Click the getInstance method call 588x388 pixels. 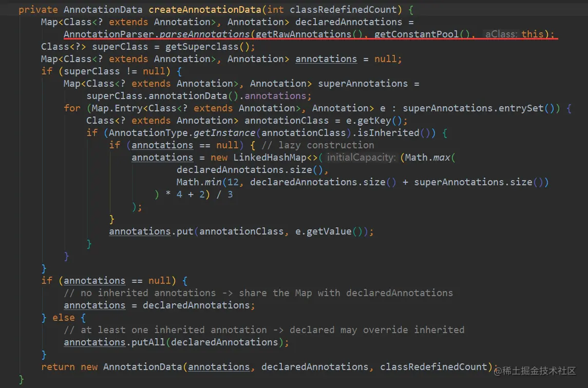[x=224, y=133]
